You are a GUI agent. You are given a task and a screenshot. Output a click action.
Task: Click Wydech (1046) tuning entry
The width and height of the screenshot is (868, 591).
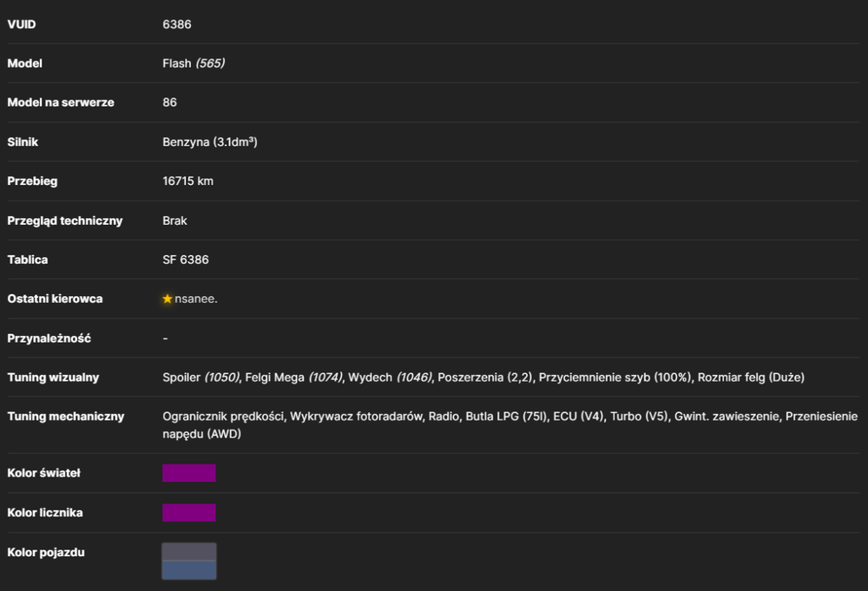click(390, 378)
